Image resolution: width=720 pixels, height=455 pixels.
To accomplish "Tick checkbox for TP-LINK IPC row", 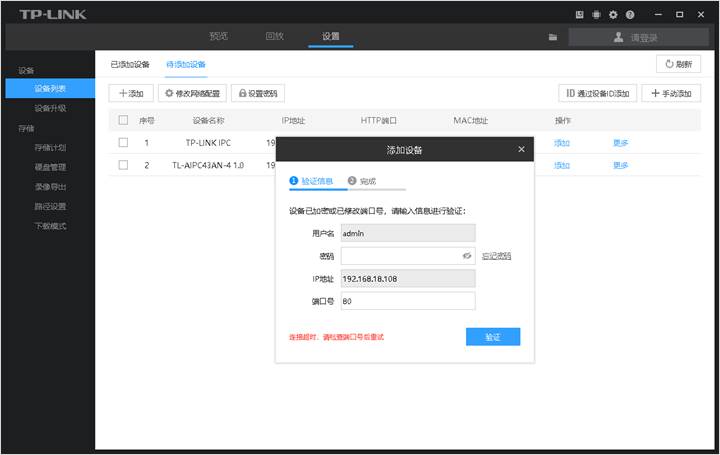I will pos(123,142).
